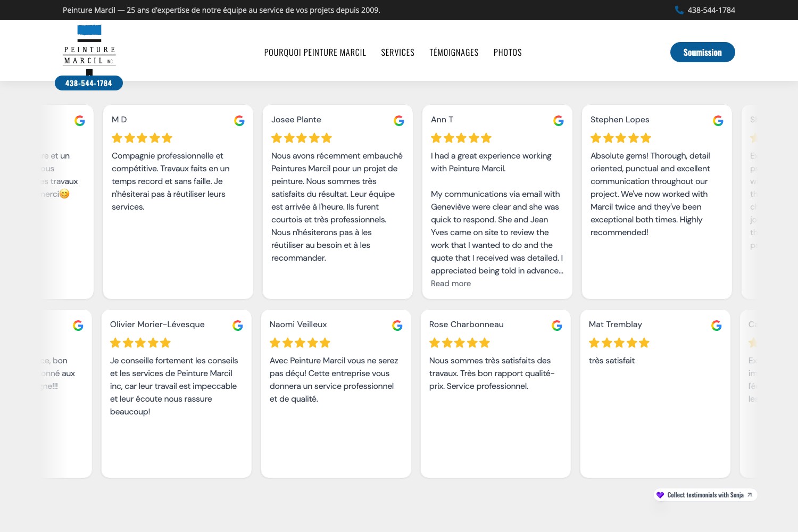The height and width of the screenshot is (532, 798).
Task: Click the purple heart Senja icon
Action: tap(660, 495)
